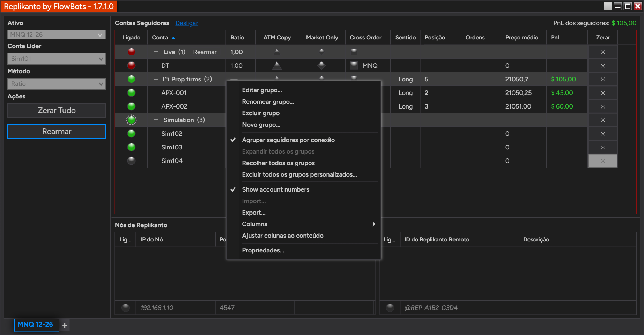644x335 pixels.
Task: Click the node status light for 192.168.1.10
Action: coord(126,307)
